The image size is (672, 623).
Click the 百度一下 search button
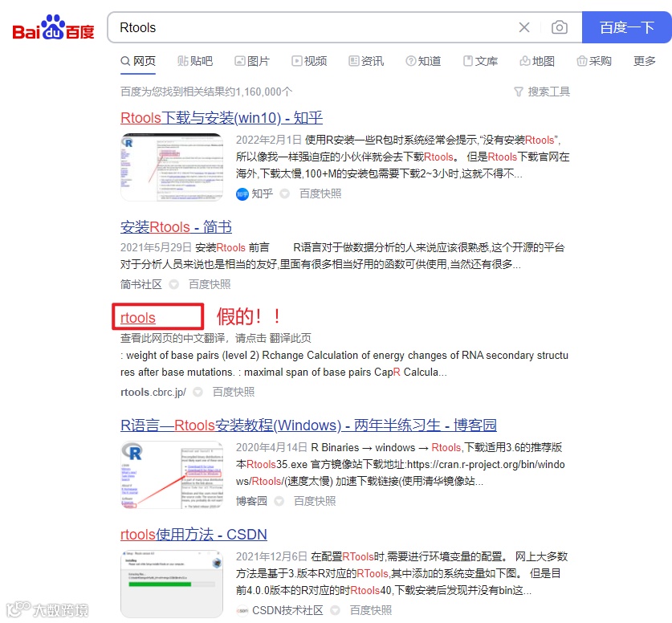tap(626, 27)
